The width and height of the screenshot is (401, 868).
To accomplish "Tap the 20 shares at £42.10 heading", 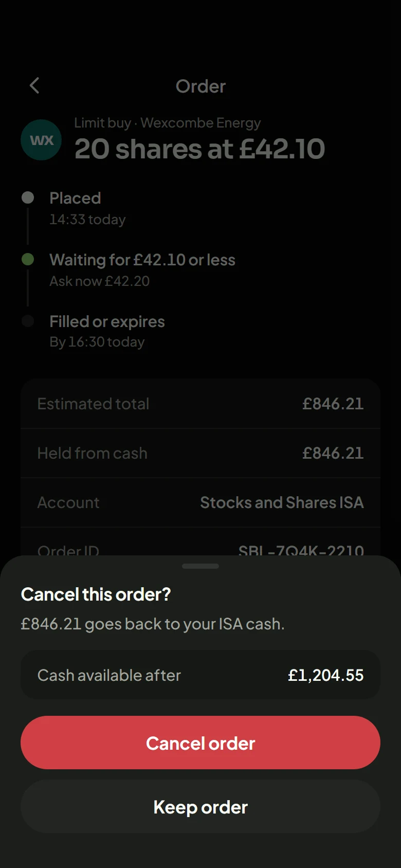I will (x=199, y=149).
